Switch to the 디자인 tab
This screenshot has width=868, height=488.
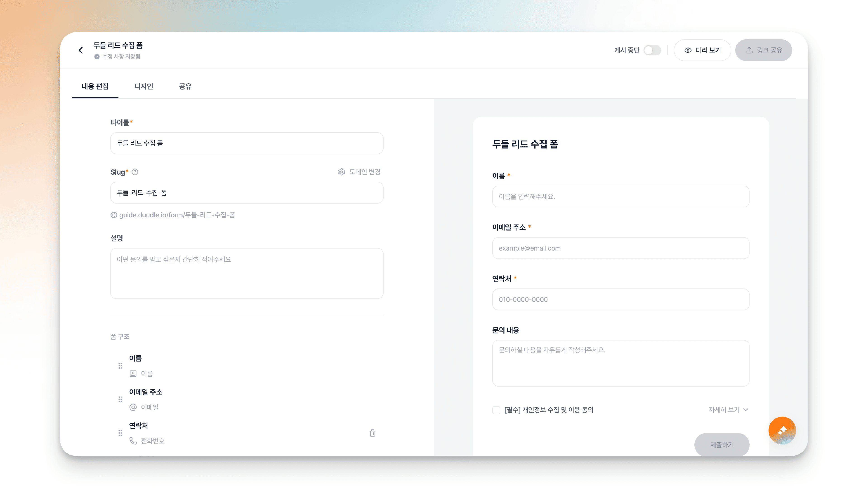pyautogui.click(x=144, y=86)
